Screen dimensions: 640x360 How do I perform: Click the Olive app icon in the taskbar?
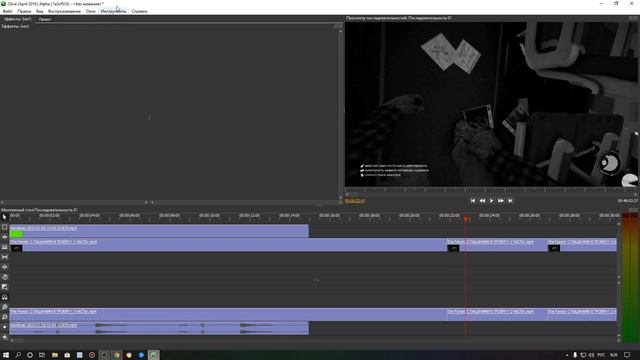153,355
